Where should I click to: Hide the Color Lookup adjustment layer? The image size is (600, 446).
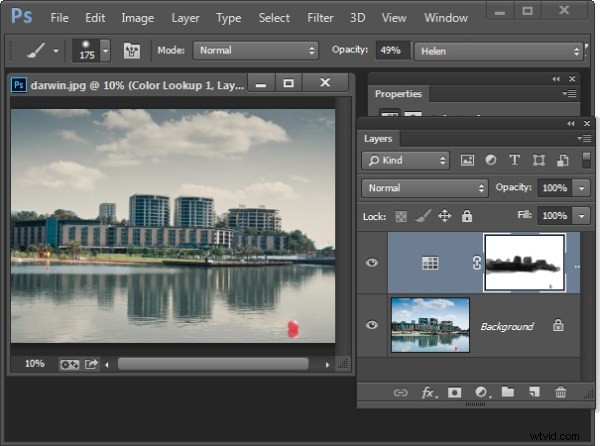pos(372,263)
